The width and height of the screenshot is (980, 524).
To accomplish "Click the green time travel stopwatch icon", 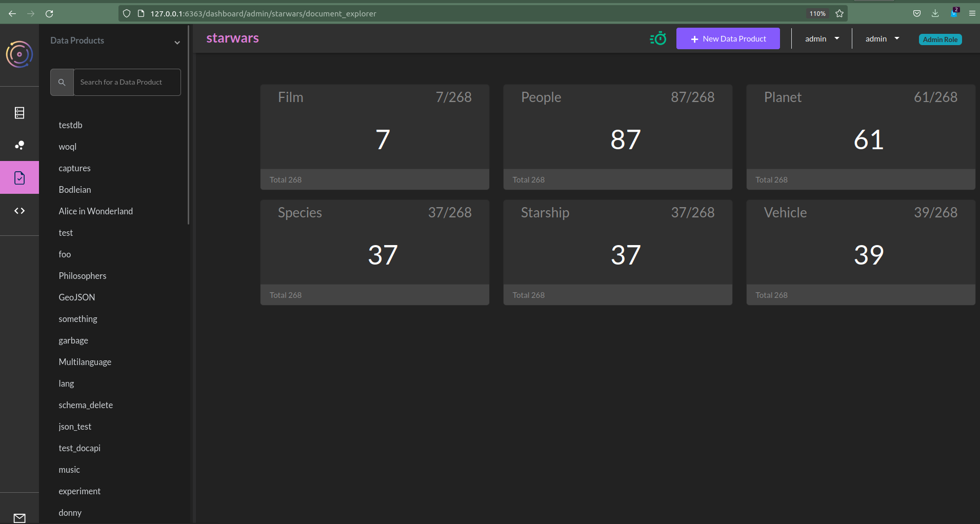I will click(658, 38).
